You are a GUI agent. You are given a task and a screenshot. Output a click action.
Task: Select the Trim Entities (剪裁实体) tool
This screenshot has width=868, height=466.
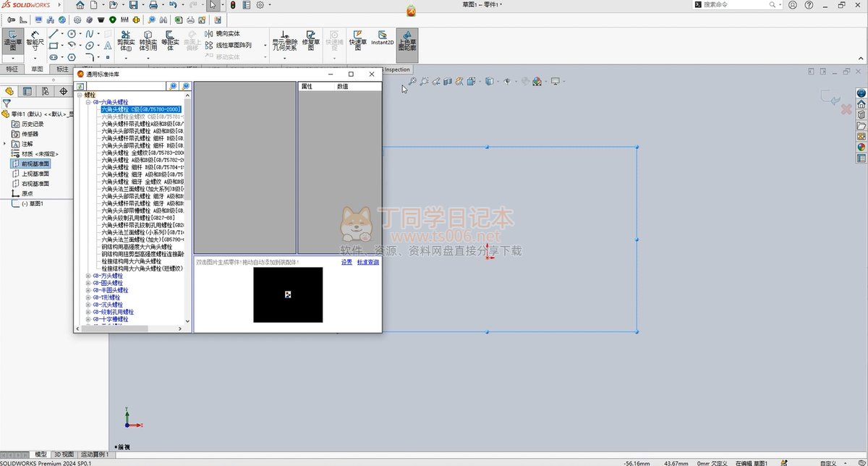pos(126,41)
